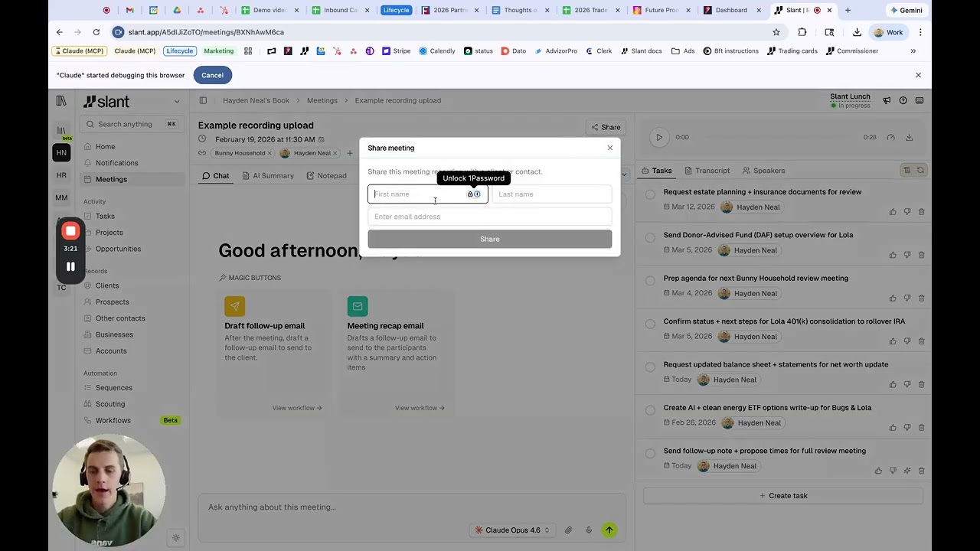The height and width of the screenshot is (551, 980).
Task: Click Meetings in the breadcrumb
Action: [x=322, y=100]
